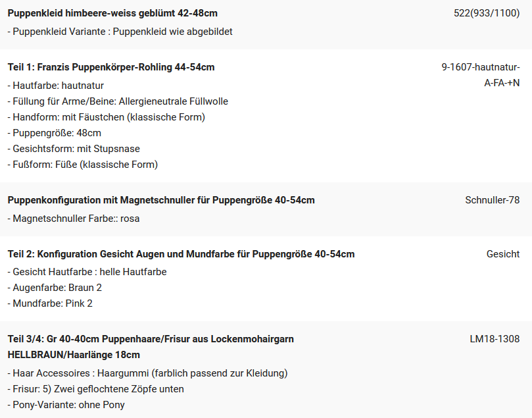Click the Fußform Füße line
This screenshot has height=418, width=532.
point(82,165)
